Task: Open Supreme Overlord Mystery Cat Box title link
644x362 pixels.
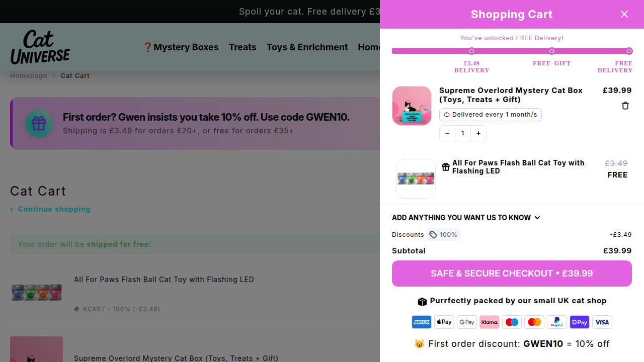Action: [511, 95]
